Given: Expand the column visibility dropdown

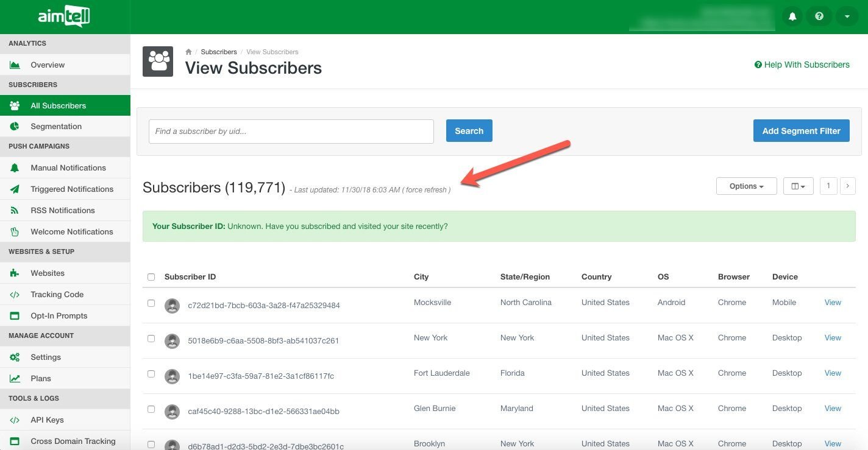Looking at the screenshot, I should [x=798, y=186].
